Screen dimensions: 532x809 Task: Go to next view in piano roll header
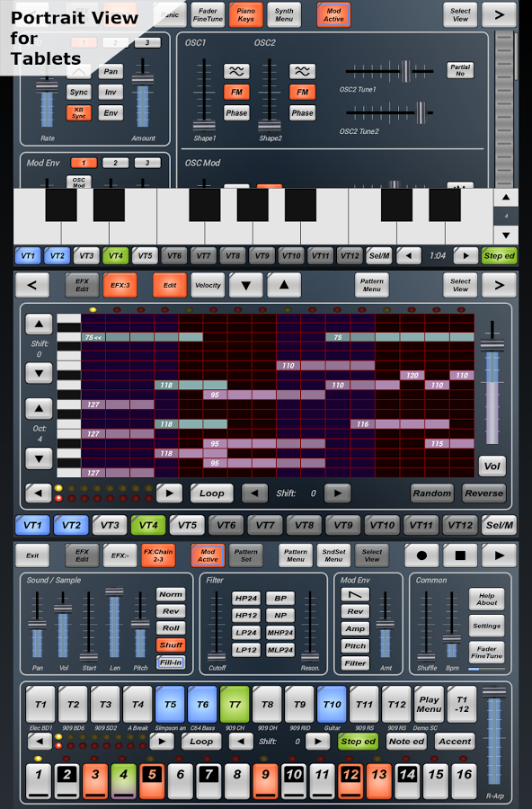tap(499, 285)
